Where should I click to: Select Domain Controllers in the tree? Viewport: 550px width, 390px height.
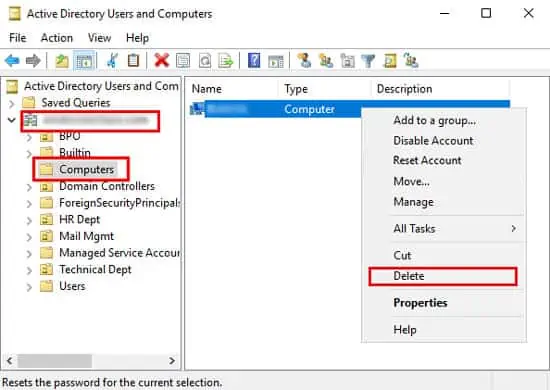pyautogui.click(x=107, y=186)
